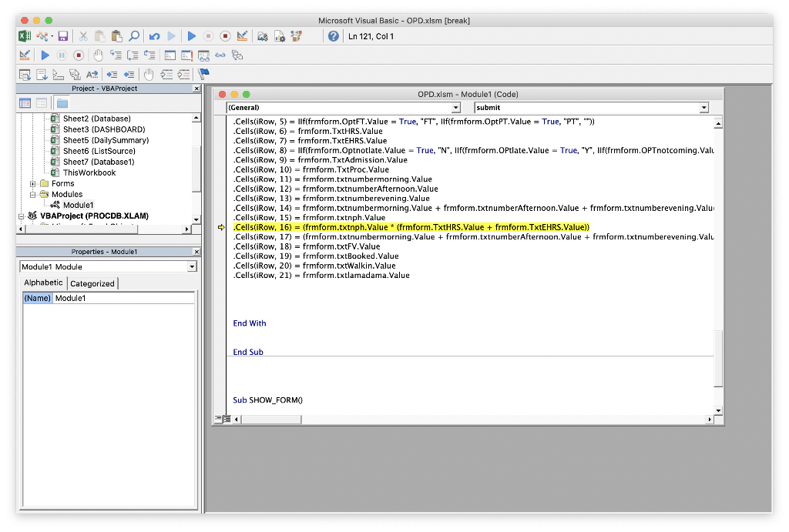
Task: Click View Object in Project panel
Action: click(42, 103)
